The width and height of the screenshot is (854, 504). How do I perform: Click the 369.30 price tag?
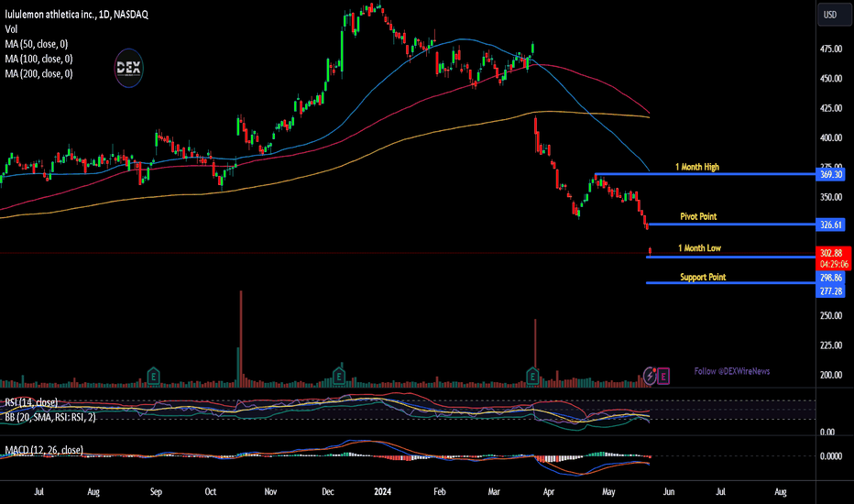[830, 175]
